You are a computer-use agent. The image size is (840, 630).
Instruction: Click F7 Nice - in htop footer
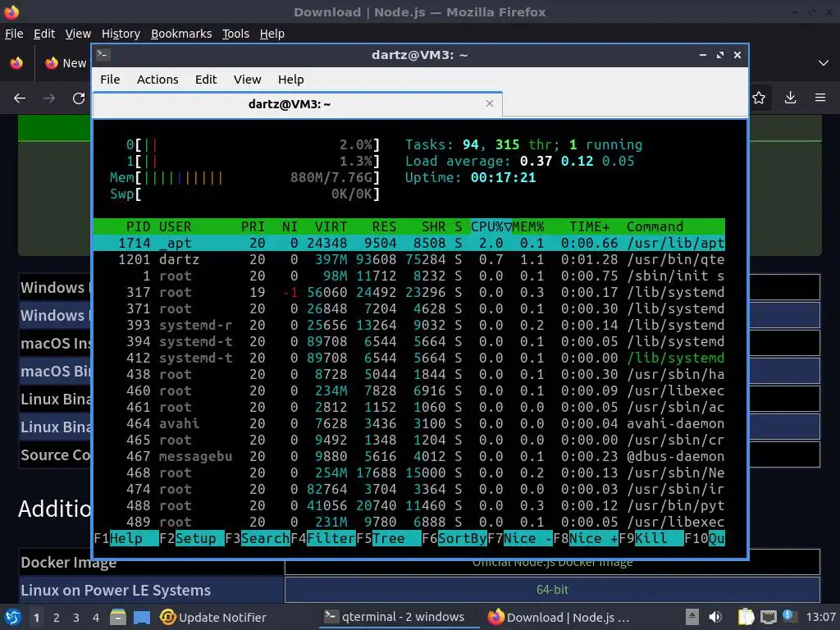519,538
